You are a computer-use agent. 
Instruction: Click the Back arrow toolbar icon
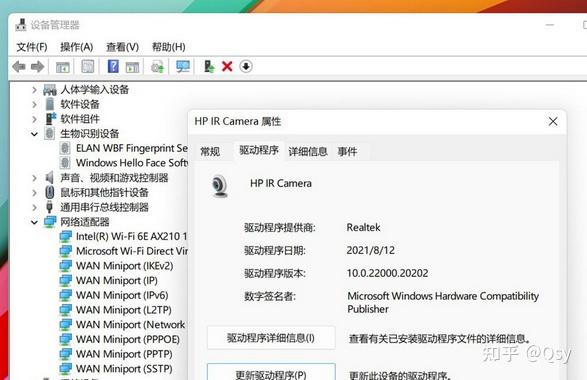tap(19, 67)
